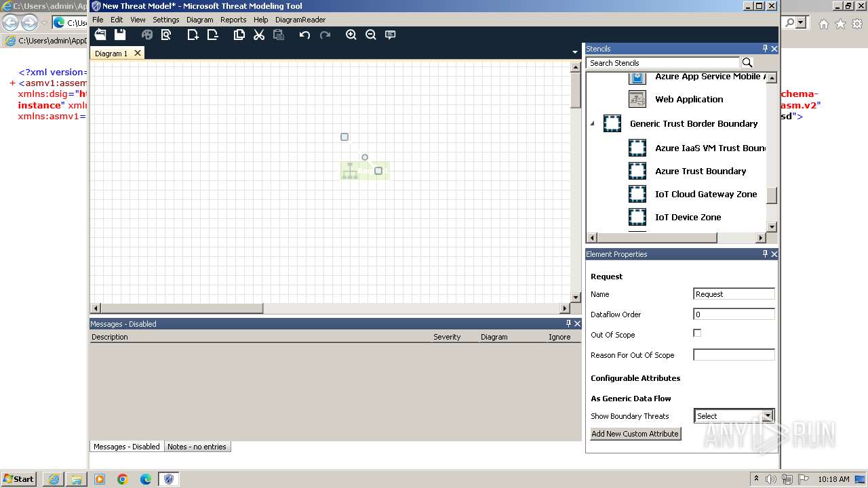
Task: Open Edge from the taskbar
Action: tap(146, 479)
